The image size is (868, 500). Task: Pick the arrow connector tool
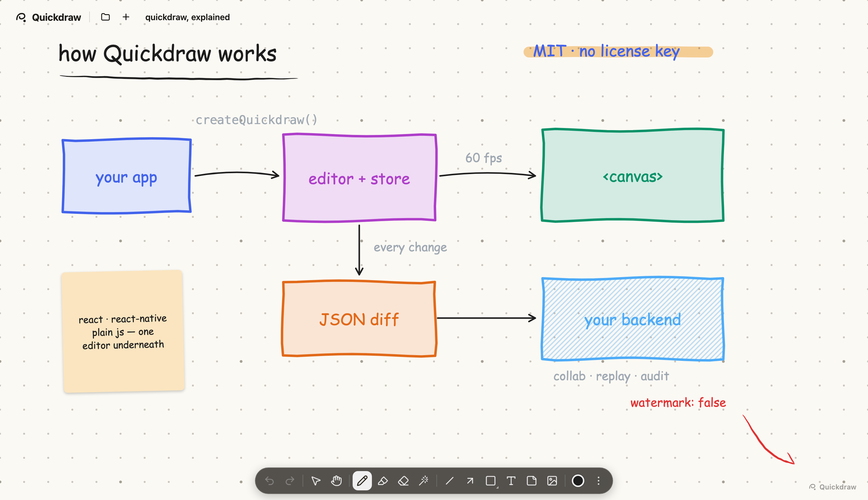coord(470,481)
